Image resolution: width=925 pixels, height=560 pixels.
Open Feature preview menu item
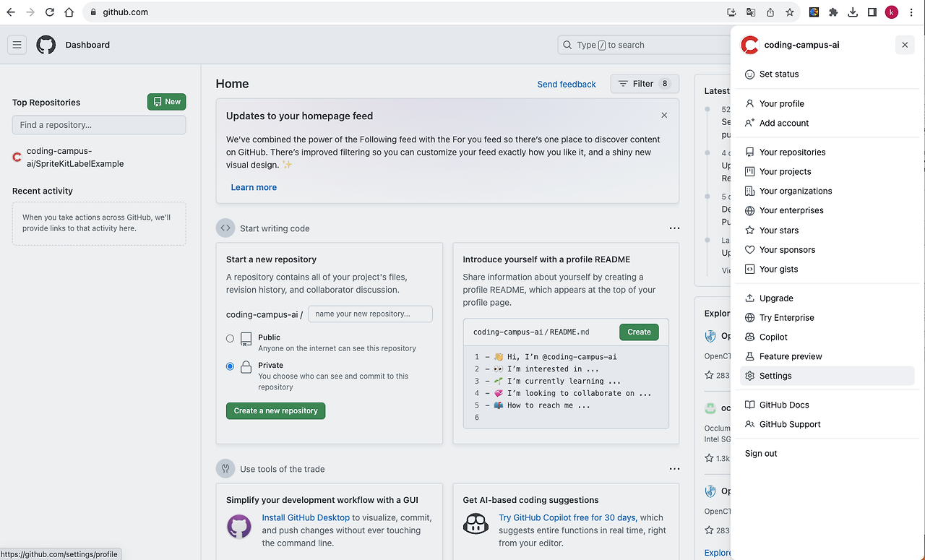click(x=827, y=357)
